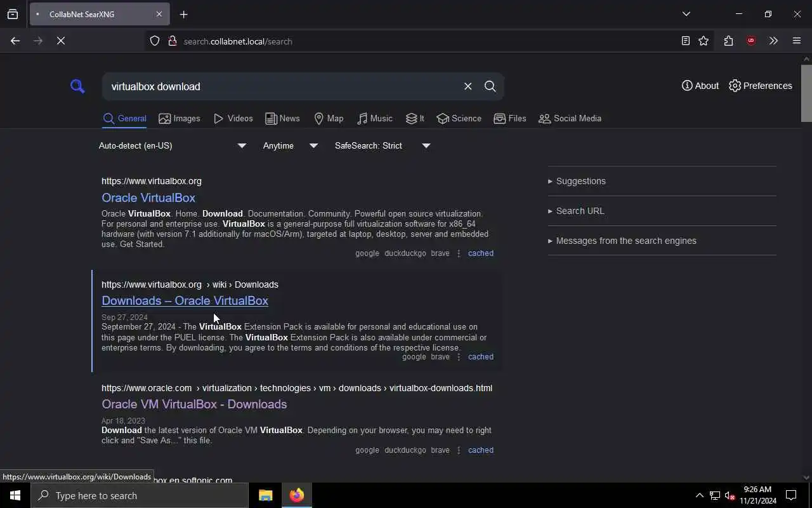Click the page vertical scrollbar thumb
812x508 pixels.
(x=806, y=93)
